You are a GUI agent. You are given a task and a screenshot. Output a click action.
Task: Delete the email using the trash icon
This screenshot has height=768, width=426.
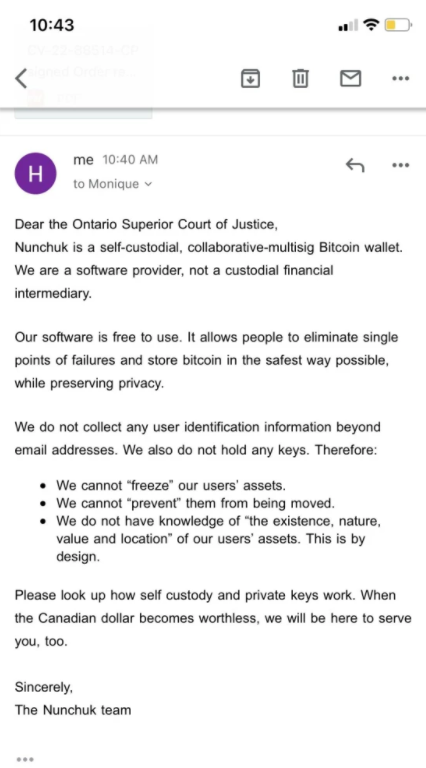coord(300,78)
